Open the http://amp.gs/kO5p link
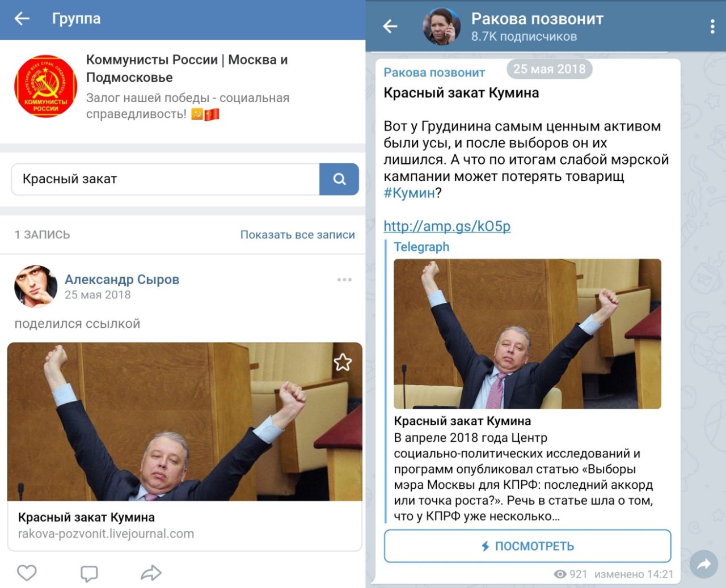 click(x=447, y=226)
